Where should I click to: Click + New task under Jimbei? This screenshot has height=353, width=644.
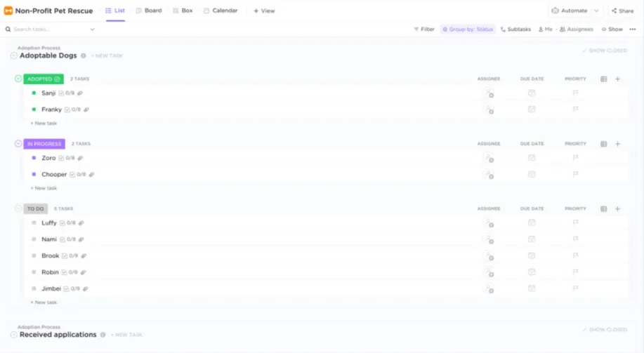[44, 302]
